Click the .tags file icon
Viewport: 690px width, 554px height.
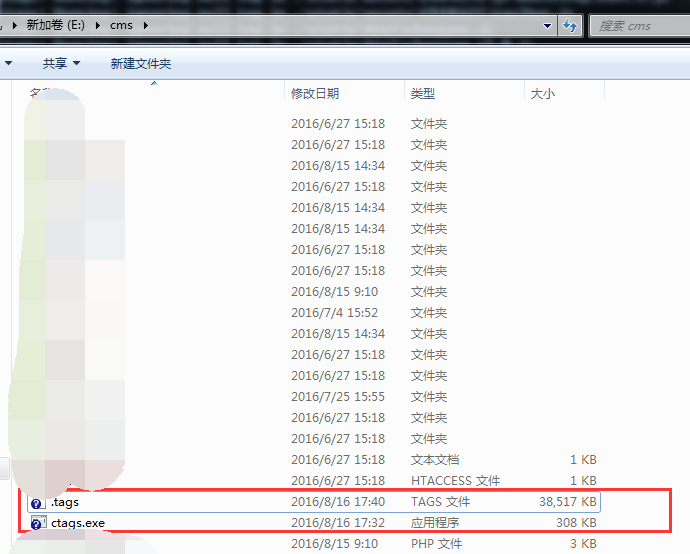[37, 503]
